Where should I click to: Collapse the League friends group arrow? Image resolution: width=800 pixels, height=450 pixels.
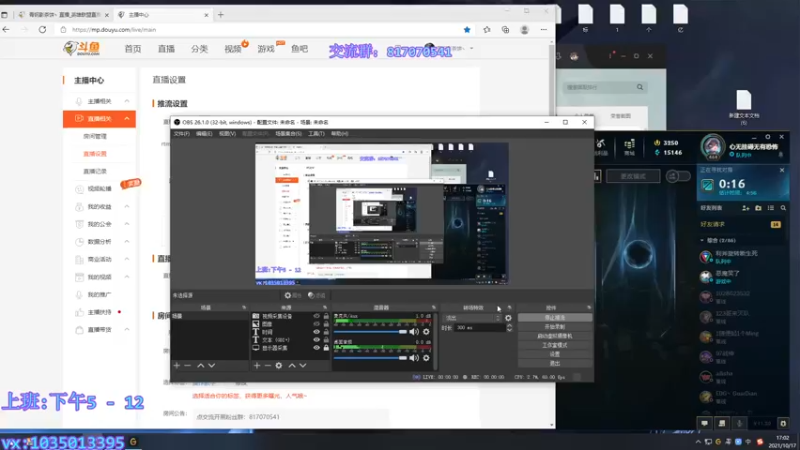coord(702,240)
